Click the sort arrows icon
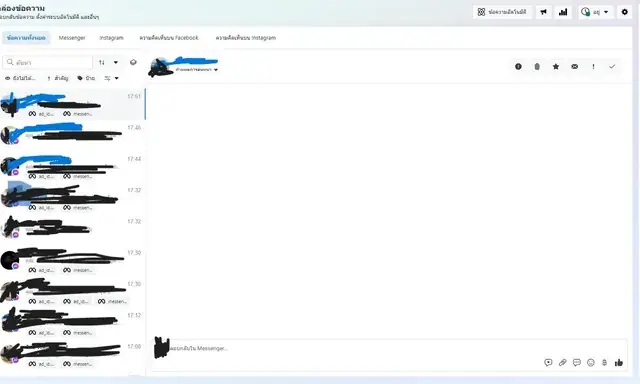This screenshot has width=640, height=384. 102,62
